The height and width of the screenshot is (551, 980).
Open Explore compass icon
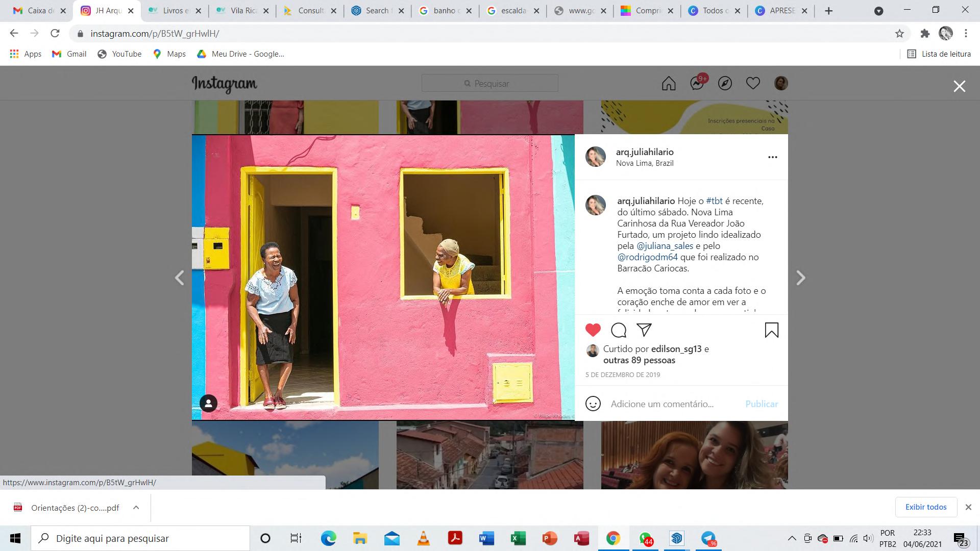725,83
